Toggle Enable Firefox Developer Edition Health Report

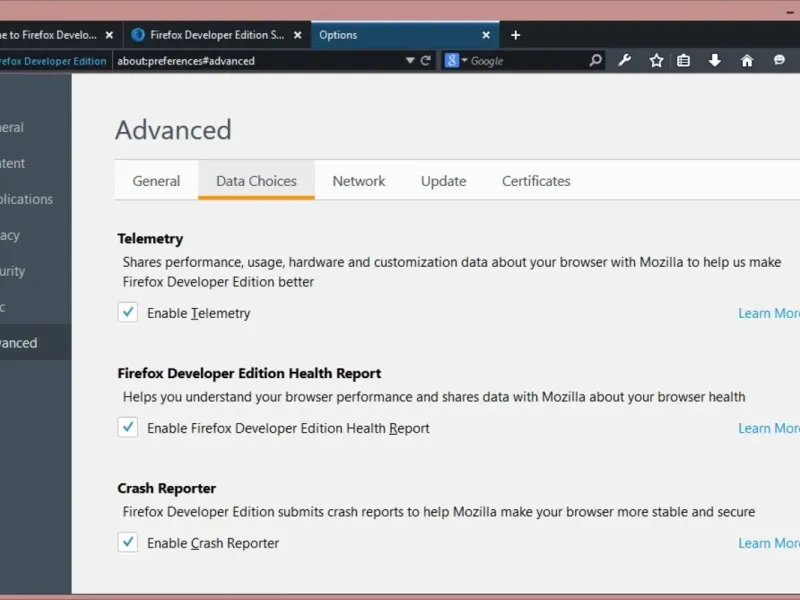[128, 428]
